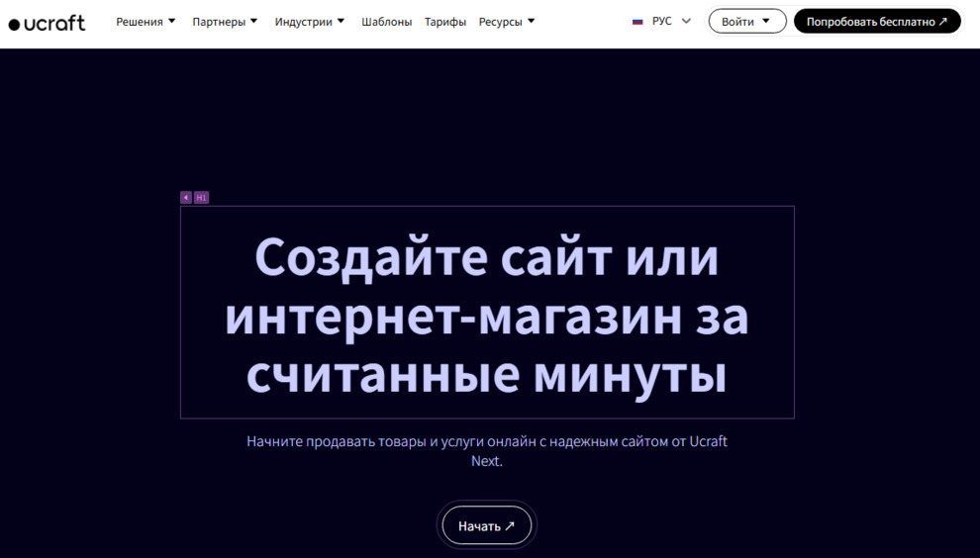Expand the Ресурсы dropdown arrow

click(532, 21)
